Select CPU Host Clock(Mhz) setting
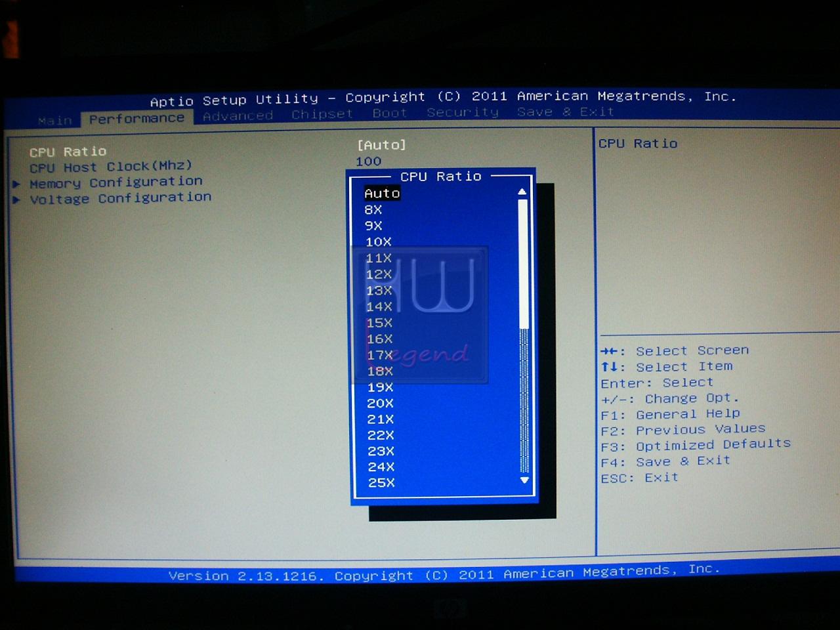Image resolution: width=840 pixels, height=630 pixels. pos(111,167)
